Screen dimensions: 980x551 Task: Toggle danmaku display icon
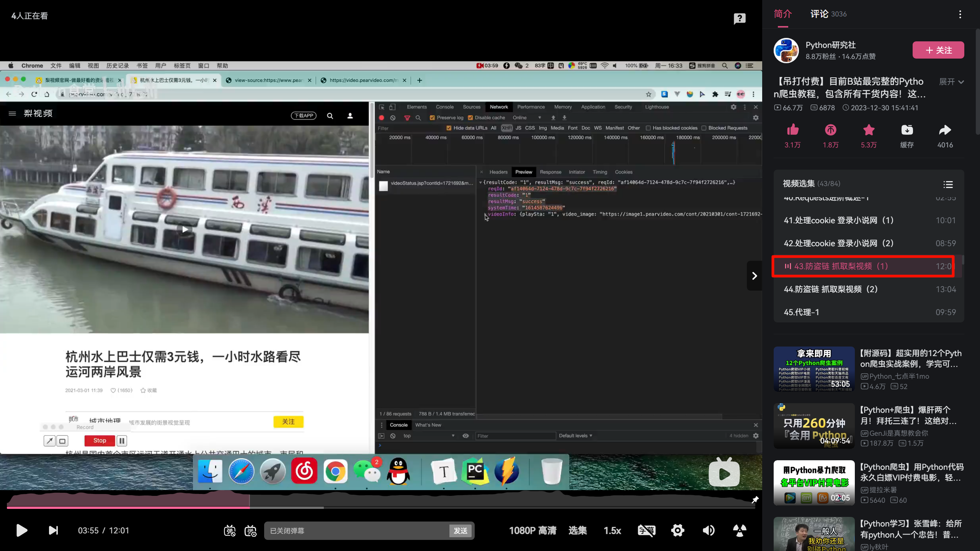point(230,531)
